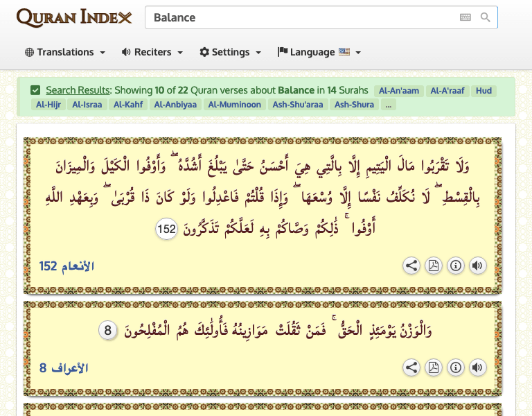
Task: Click the Quran Index logo
Action: coord(74,17)
